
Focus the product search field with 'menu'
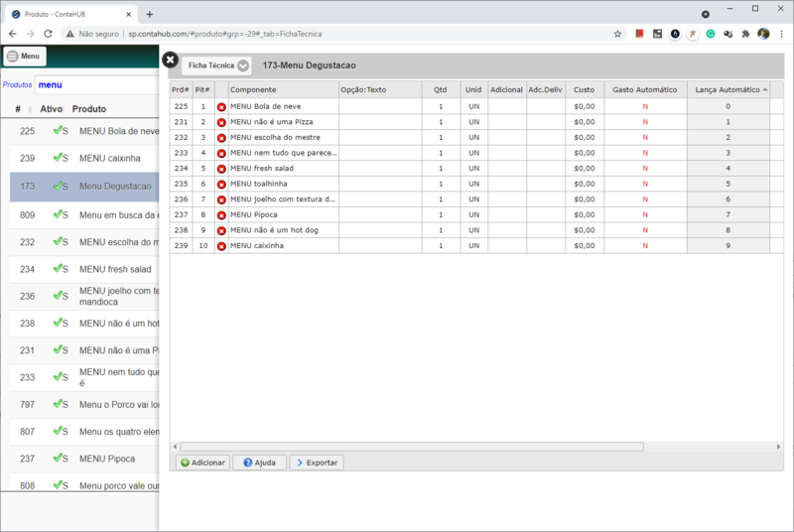[x=97, y=85]
